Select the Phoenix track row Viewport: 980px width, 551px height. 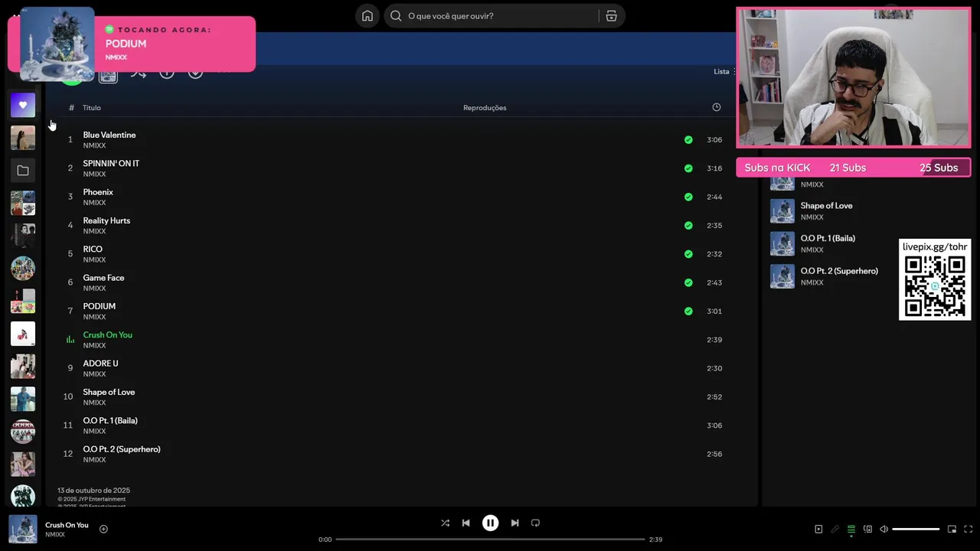pyautogui.click(x=394, y=197)
